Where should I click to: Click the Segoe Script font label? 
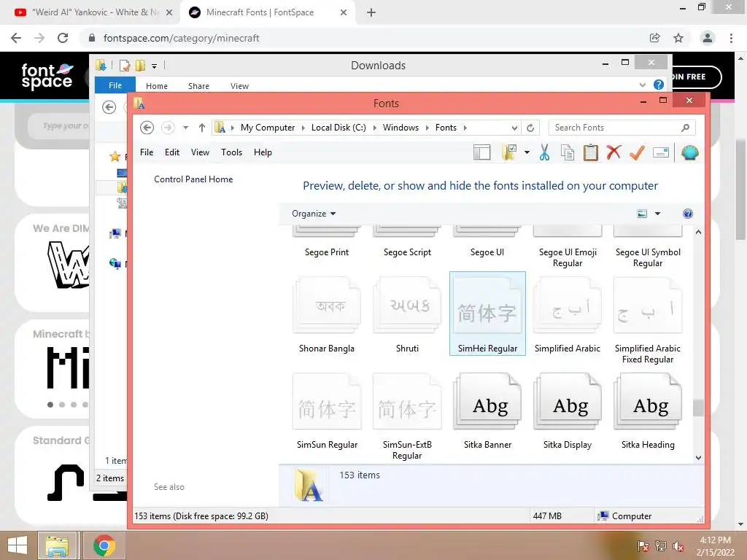point(407,252)
